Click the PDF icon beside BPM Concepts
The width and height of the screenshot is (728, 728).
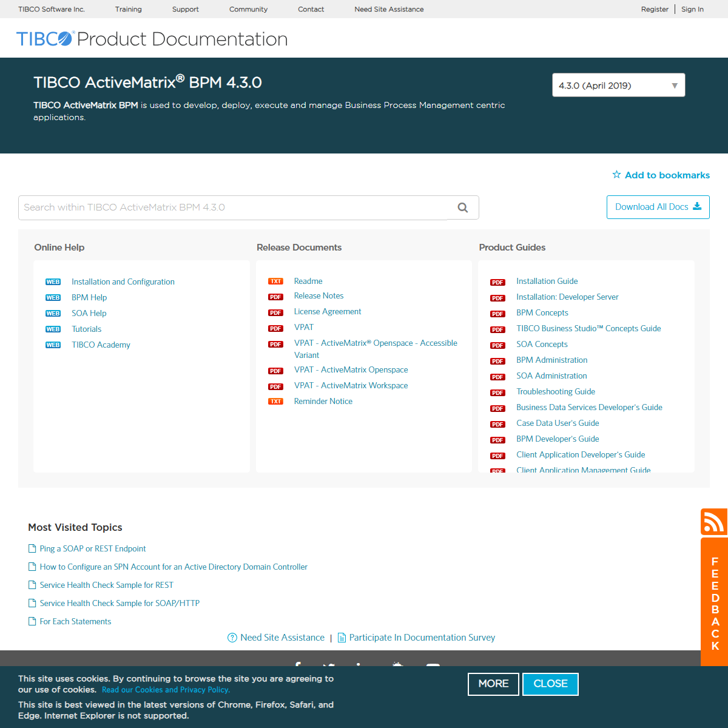pos(498,314)
